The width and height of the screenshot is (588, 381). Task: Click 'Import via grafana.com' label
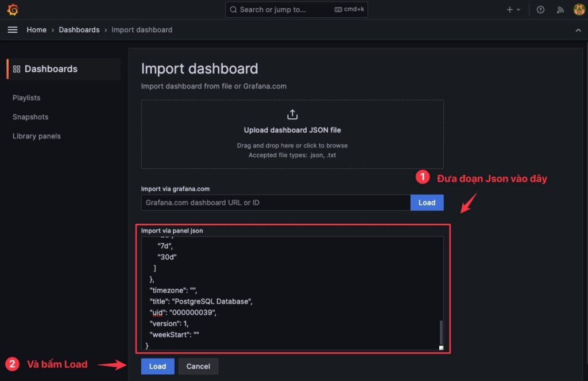[175, 189]
